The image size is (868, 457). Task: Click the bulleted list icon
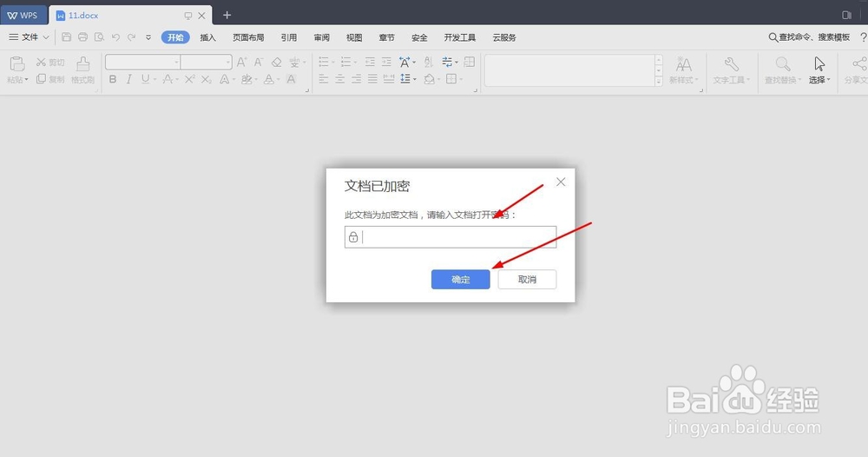pos(324,62)
